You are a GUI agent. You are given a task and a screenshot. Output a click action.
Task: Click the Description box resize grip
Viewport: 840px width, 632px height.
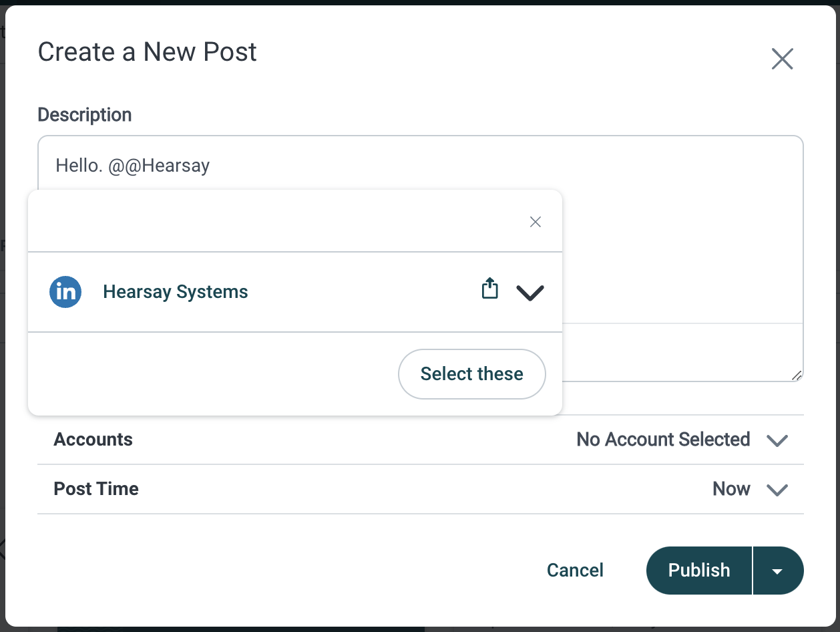797,375
